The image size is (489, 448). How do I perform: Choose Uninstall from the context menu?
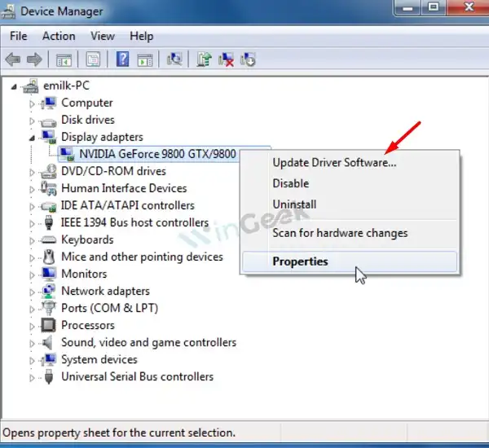click(350, 204)
